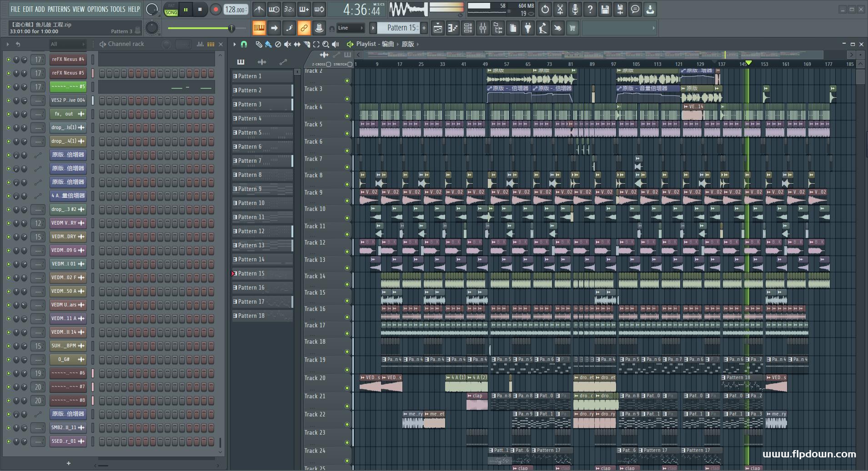Open the undo history icon
Image resolution: width=868 pixels, height=471 pixels.
[x=545, y=9]
